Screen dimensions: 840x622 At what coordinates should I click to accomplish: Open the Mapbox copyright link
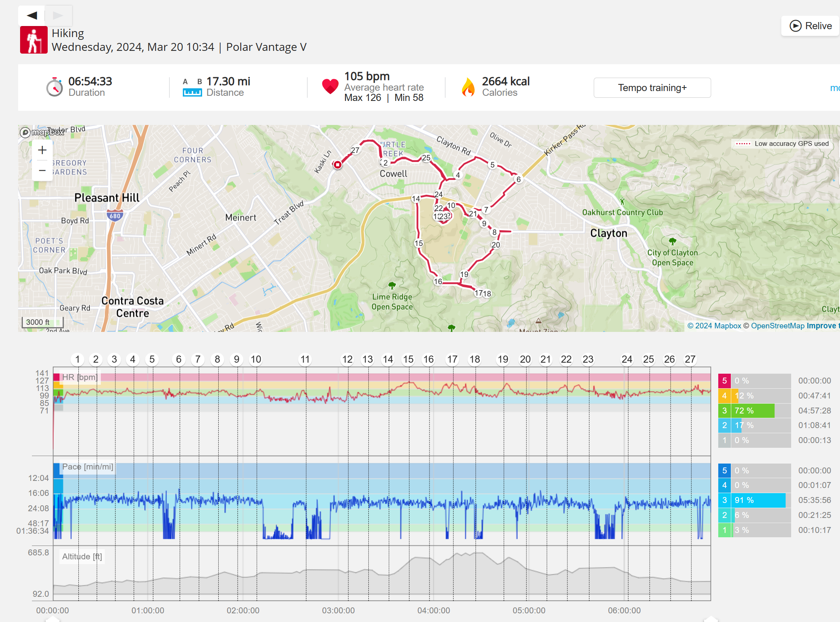pyautogui.click(x=714, y=326)
